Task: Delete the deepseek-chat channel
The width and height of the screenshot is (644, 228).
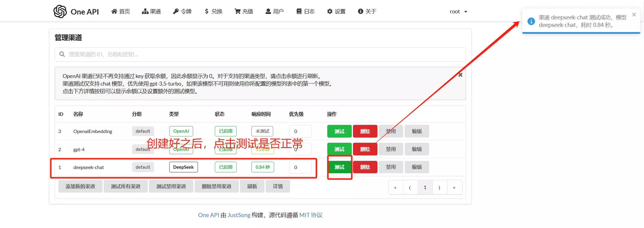Action: [x=365, y=167]
